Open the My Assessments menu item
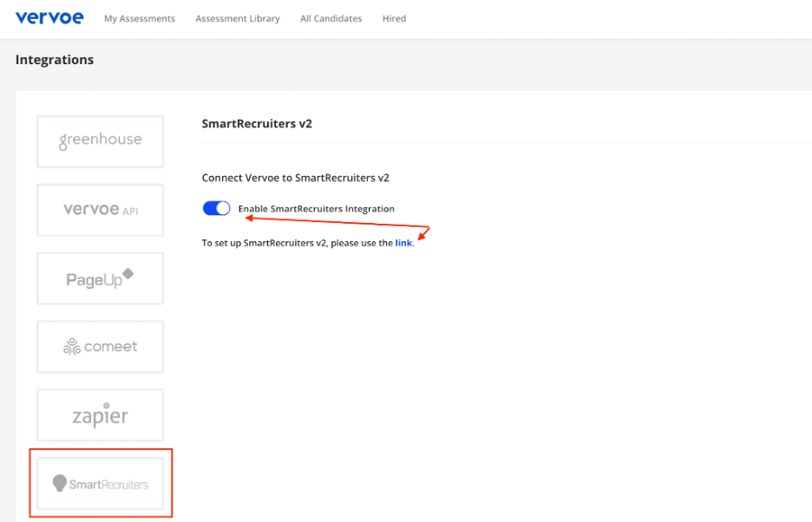Image resolution: width=812 pixels, height=522 pixels. [x=139, y=18]
